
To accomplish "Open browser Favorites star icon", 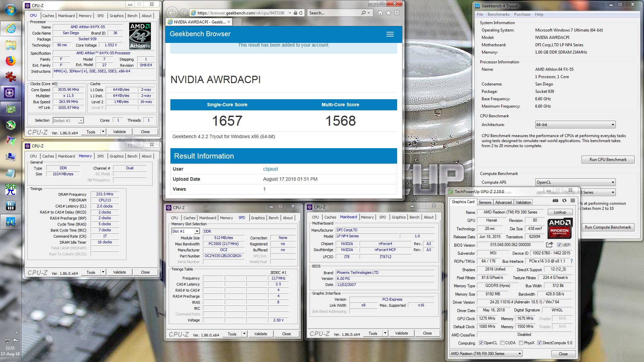I will [388, 13].
